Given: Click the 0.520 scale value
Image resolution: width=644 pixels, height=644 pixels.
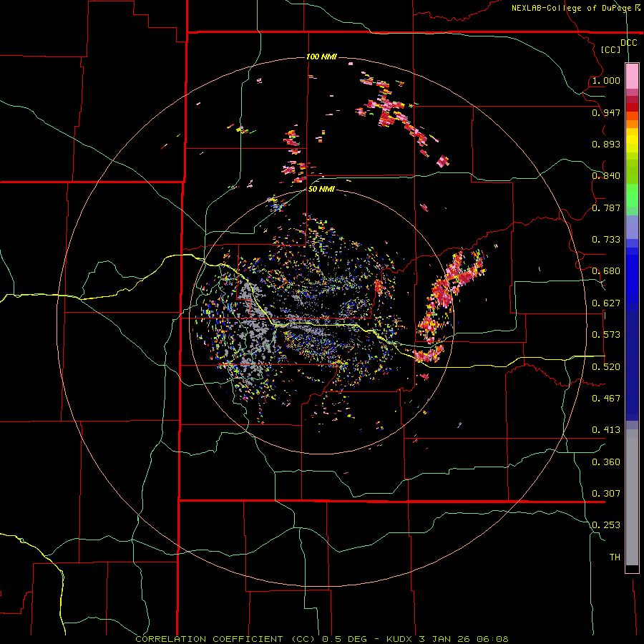Looking at the screenshot, I should coord(606,367).
